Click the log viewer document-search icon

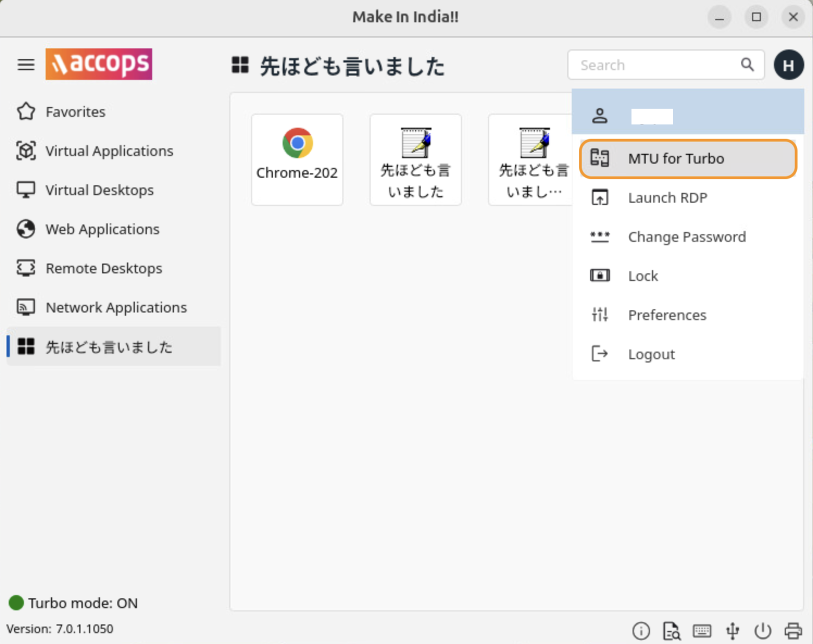coord(671,630)
